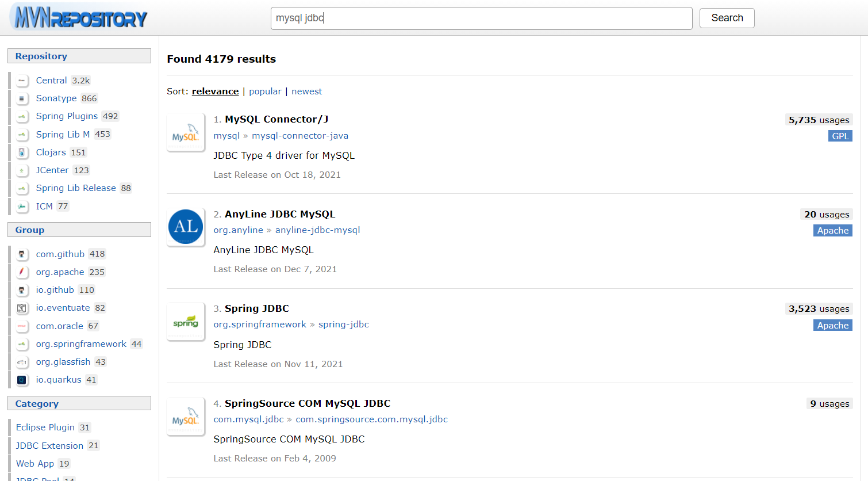Open the Spring JDBC result title

pyautogui.click(x=257, y=308)
